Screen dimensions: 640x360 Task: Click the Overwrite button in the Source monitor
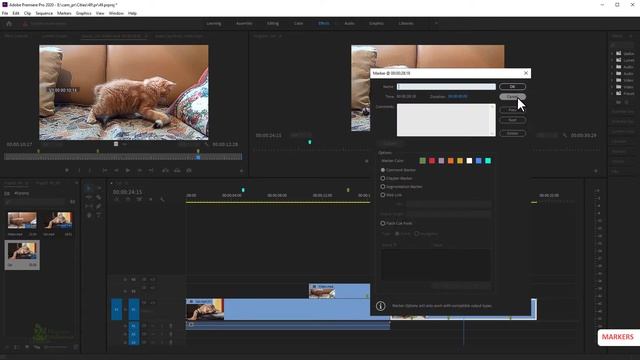177,170
